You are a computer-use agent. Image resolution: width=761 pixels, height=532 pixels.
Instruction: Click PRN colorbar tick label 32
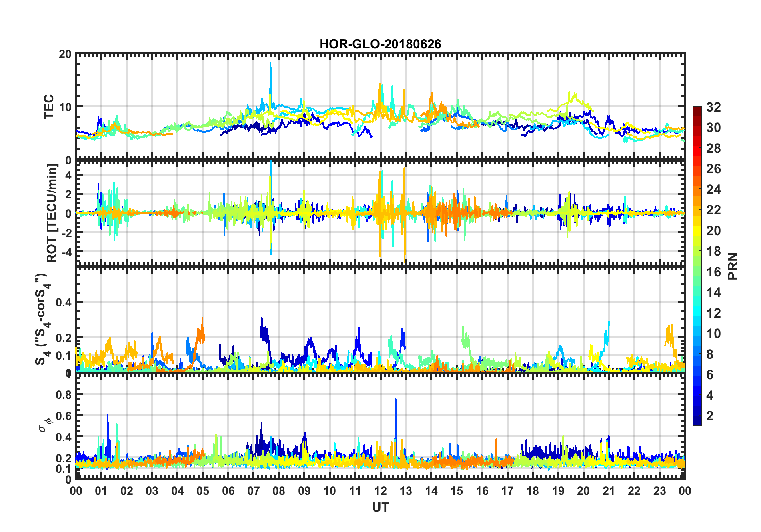pos(713,107)
